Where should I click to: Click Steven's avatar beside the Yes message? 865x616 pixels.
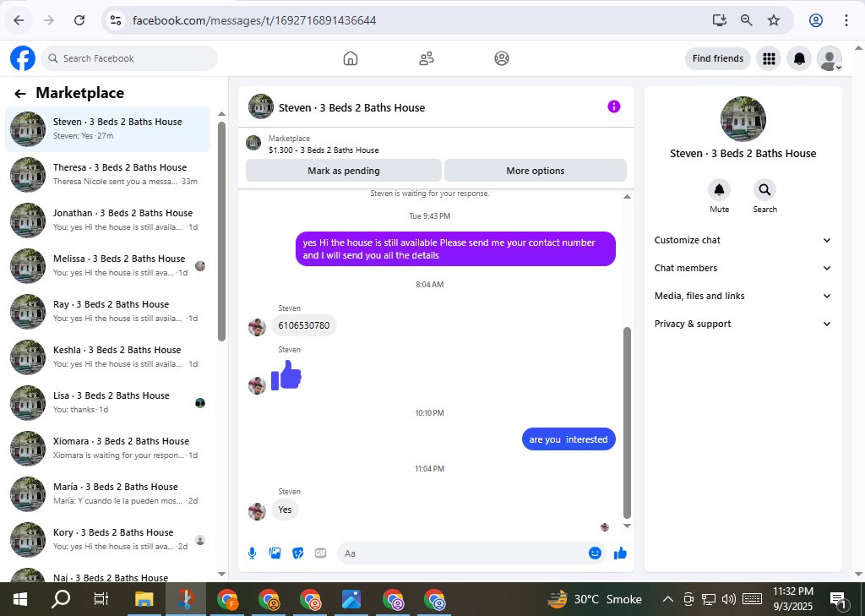257,511
